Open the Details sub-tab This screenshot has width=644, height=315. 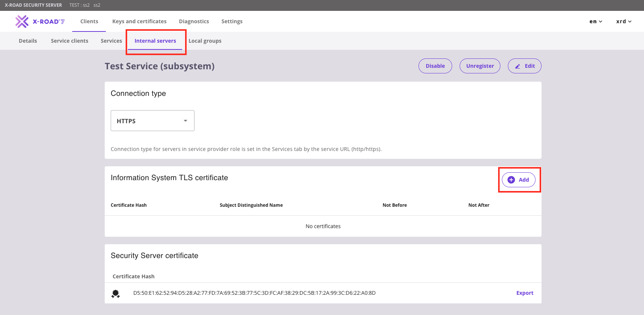click(x=28, y=41)
